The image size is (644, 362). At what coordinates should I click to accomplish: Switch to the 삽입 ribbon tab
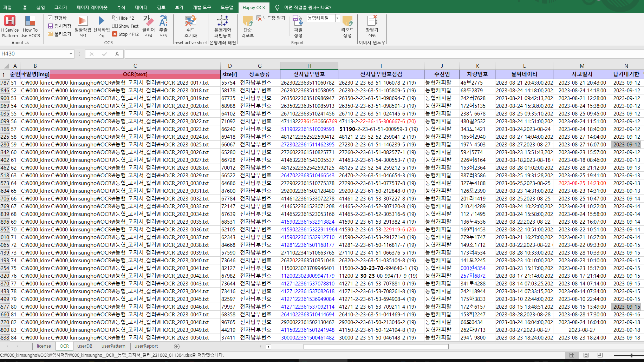click(x=41, y=7)
